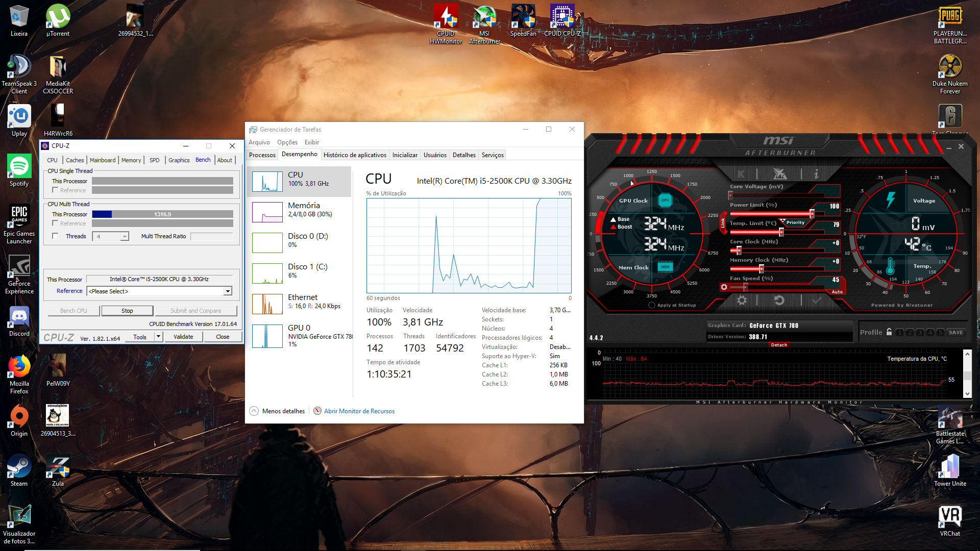Open Origin desktop icon
Image resolution: width=980 pixels, height=551 pixels.
[x=19, y=420]
